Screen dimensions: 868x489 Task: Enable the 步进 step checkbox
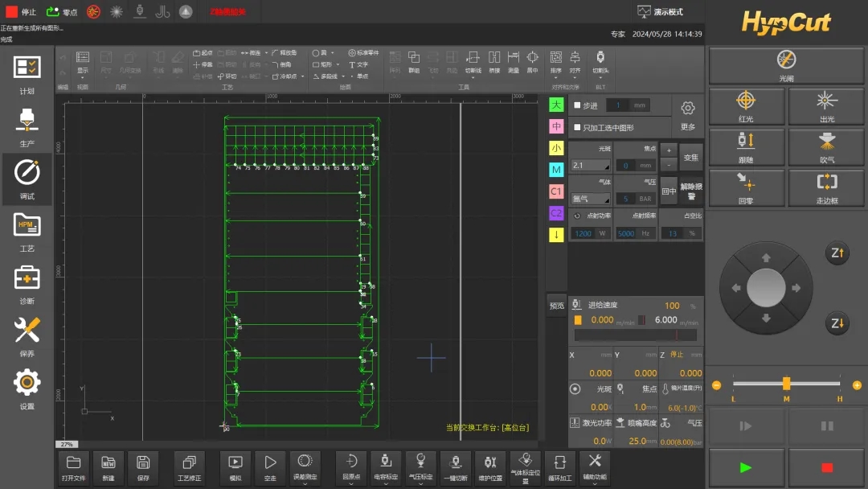(x=577, y=105)
